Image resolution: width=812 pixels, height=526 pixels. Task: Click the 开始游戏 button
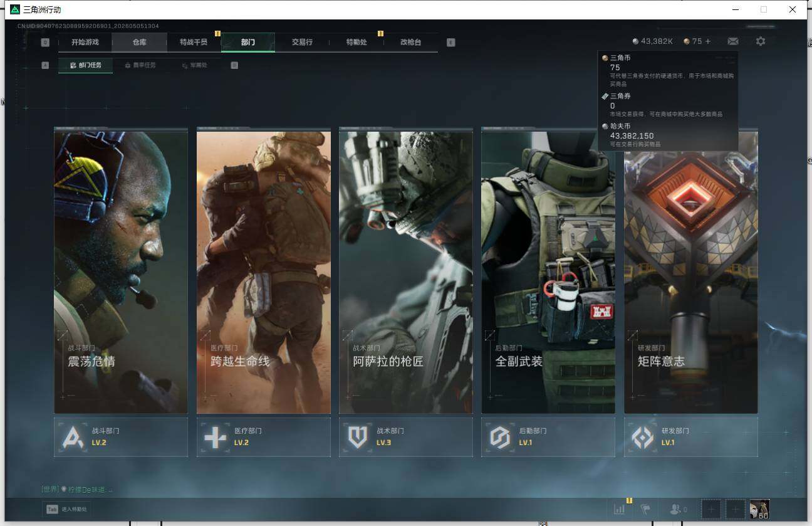coord(85,42)
